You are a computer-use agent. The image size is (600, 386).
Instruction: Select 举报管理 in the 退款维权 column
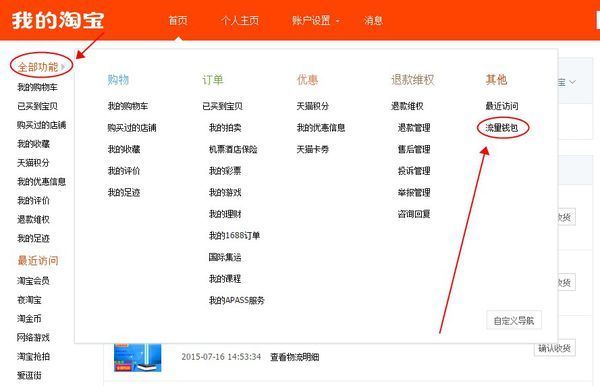(x=414, y=192)
